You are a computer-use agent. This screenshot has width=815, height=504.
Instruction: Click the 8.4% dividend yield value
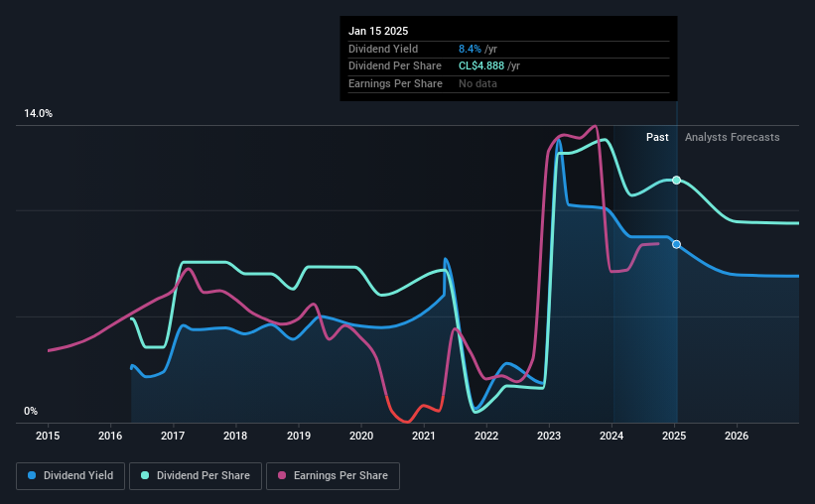coord(470,49)
